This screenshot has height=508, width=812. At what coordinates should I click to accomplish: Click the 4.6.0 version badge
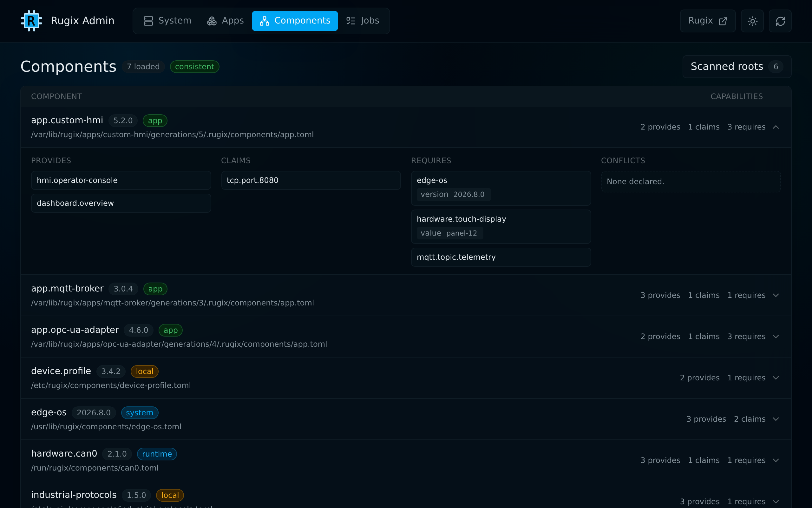point(139,330)
